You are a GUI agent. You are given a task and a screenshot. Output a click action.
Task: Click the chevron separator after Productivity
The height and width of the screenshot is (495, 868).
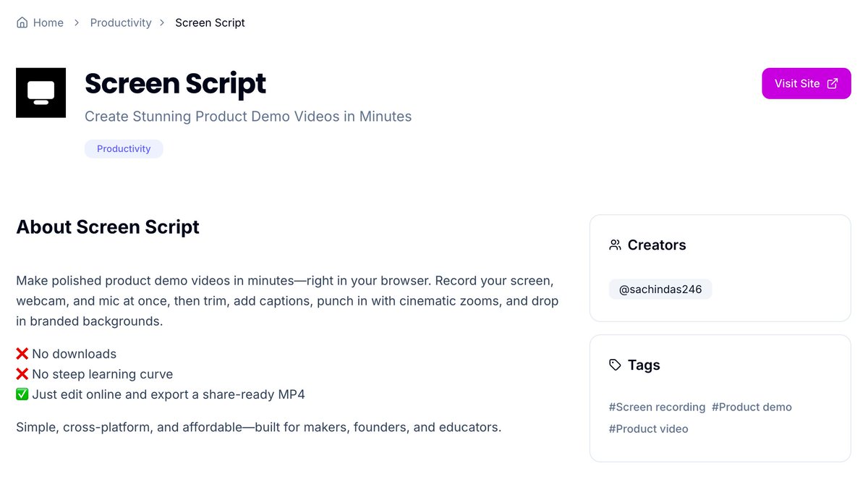[162, 22]
